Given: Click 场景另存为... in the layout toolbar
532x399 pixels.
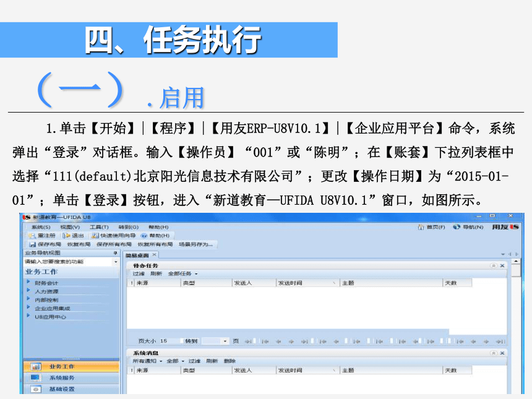Looking at the screenshot, I should point(195,244).
